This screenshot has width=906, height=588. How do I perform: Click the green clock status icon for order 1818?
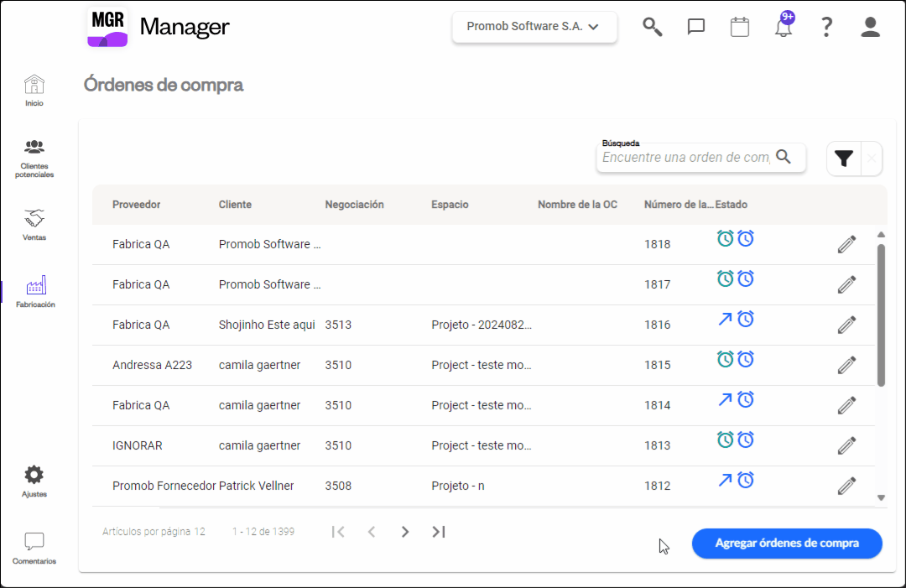coord(725,238)
